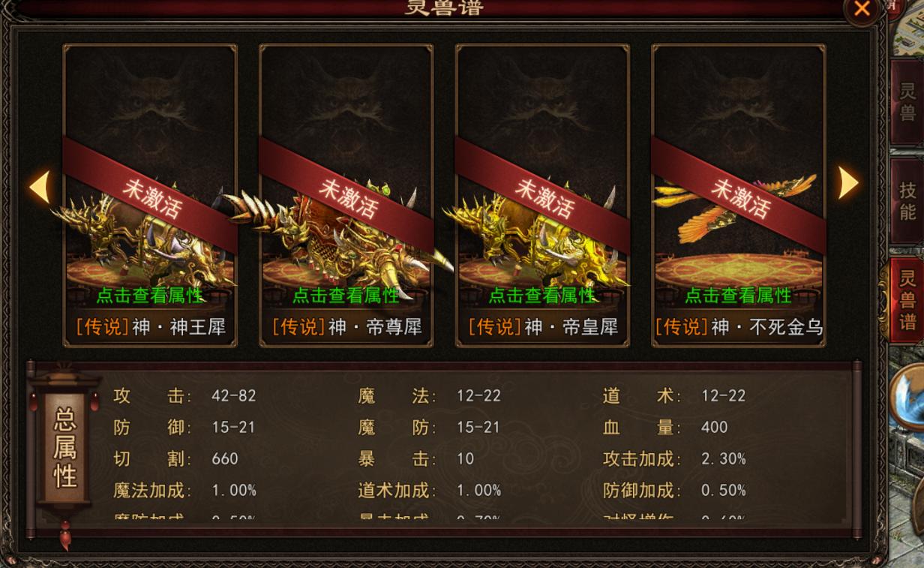Click the [传说]神·帝尊犀 name label

pos(346,327)
